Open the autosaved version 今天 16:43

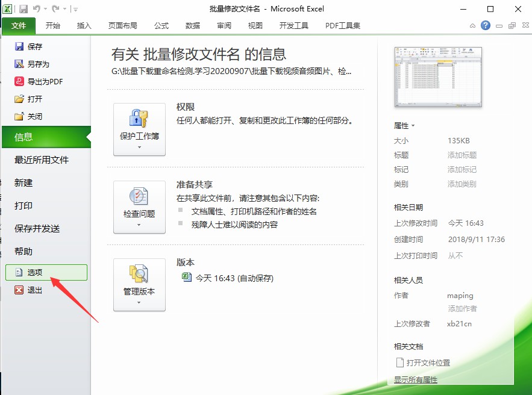pos(228,278)
